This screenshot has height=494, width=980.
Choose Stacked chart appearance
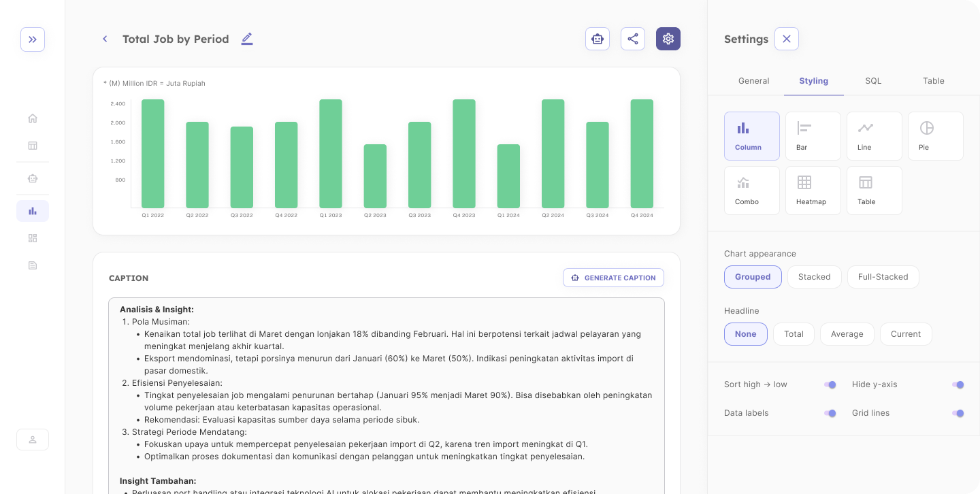(815, 277)
